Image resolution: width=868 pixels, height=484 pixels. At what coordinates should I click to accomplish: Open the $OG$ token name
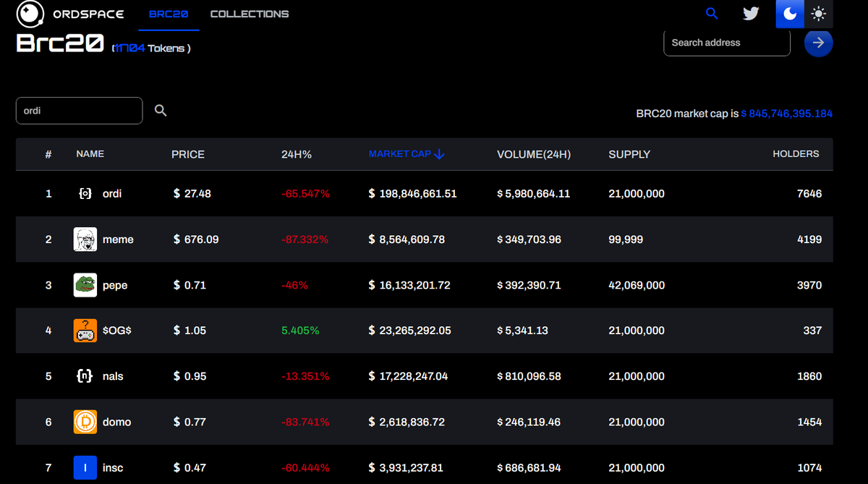117,331
